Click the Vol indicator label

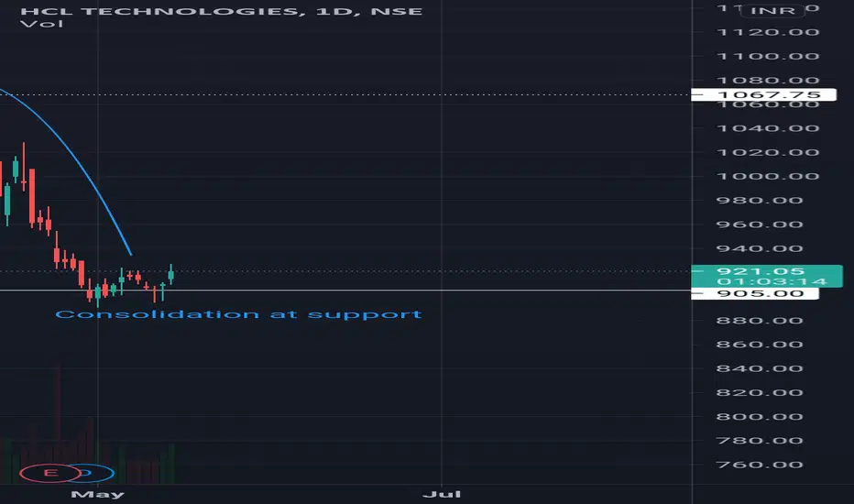[x=41, y=24]
